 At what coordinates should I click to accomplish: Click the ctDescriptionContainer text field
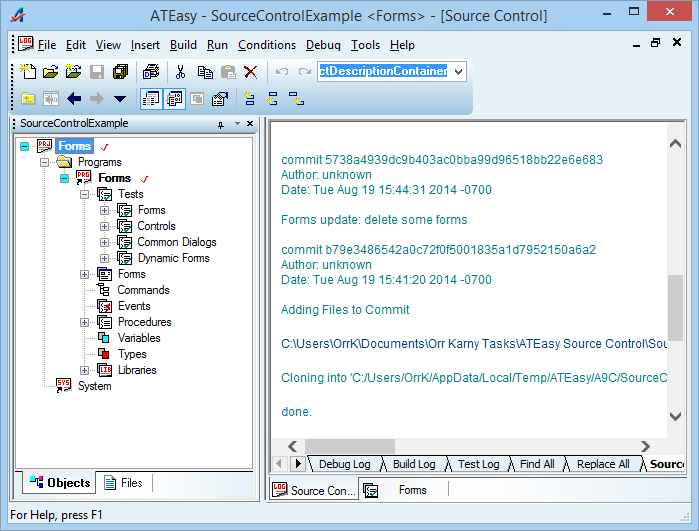tap(383, 71)
